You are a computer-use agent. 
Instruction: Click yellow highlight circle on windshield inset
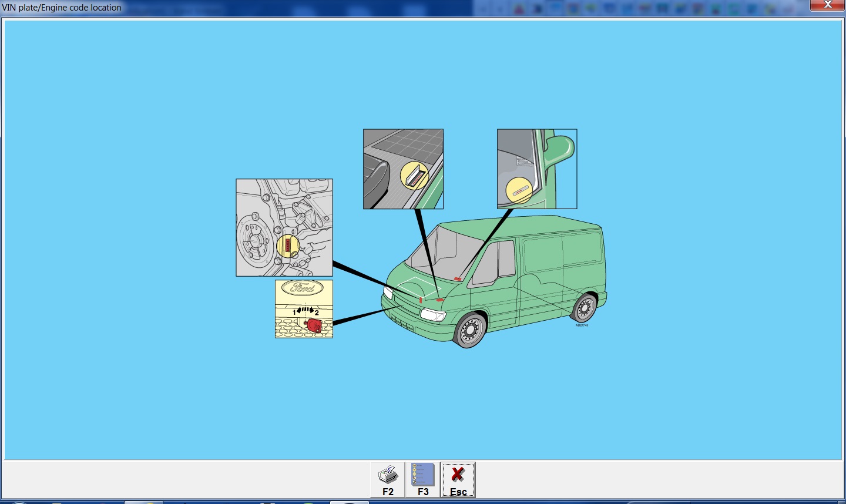pos(519,191)
